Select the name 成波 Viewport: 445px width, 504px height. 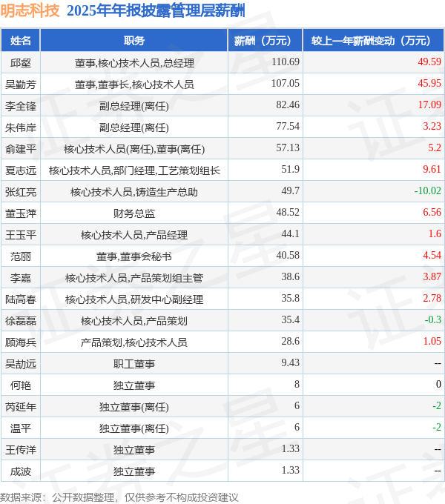tap(21, 471)
